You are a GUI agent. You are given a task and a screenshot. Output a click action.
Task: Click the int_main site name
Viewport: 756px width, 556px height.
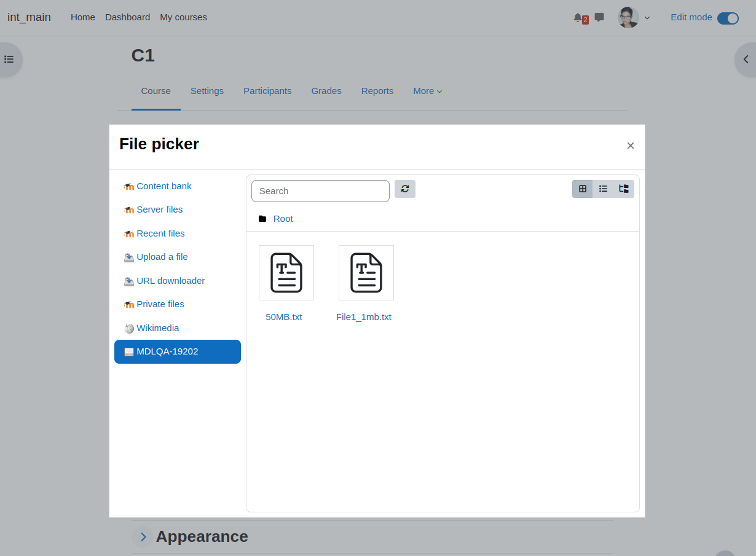[29, 17]
